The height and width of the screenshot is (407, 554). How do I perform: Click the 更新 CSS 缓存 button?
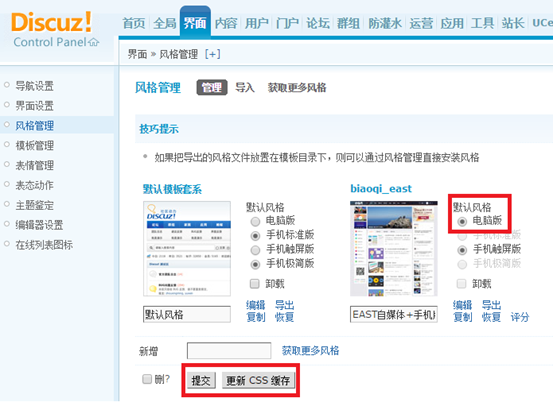click(258, 380)
